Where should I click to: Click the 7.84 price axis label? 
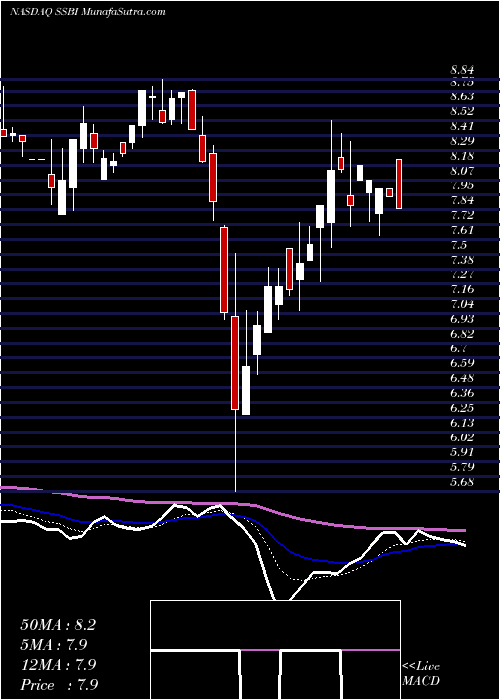point(462,200)
